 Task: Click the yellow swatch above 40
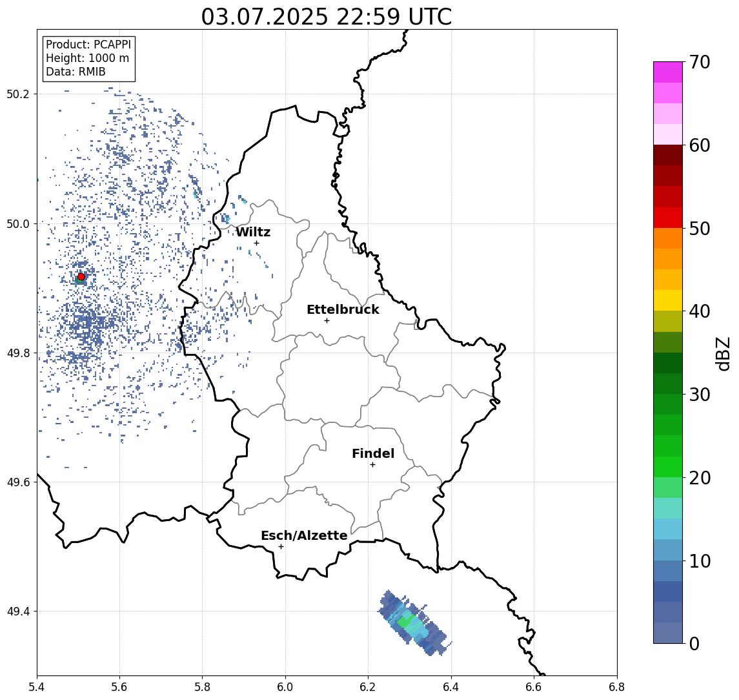point(668,300)
